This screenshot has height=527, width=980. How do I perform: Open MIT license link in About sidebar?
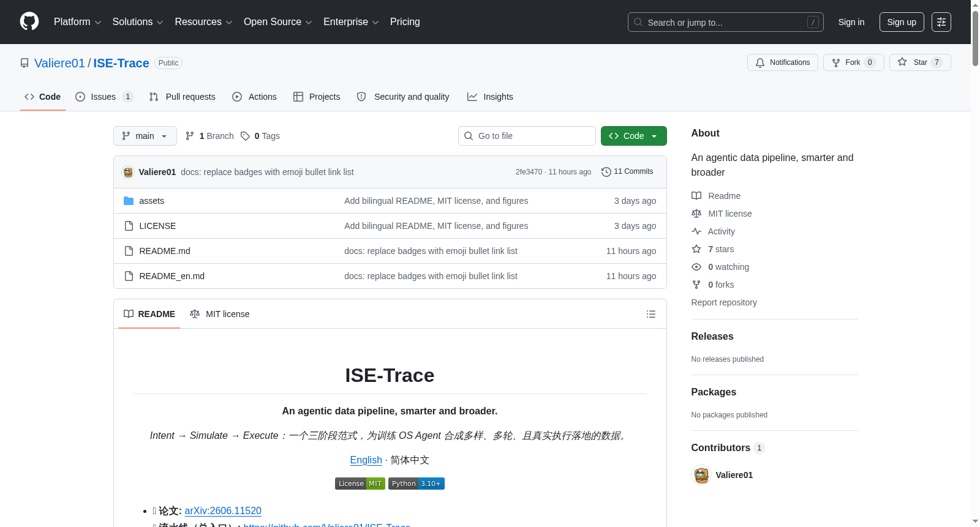pos(722,214)
